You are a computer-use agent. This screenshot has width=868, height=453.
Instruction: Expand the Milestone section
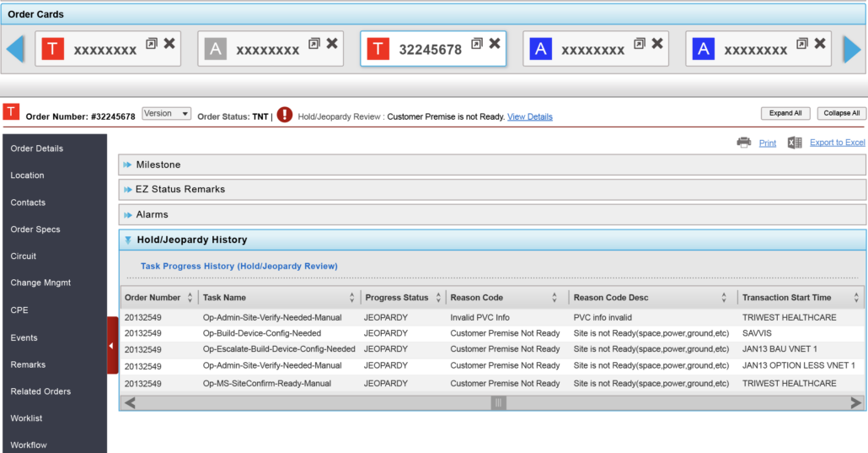point(128,164)
